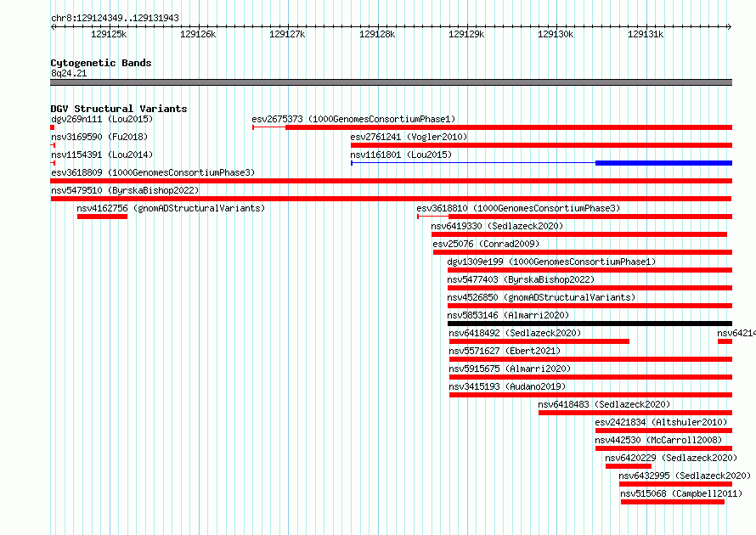Click red bar under esv25076
Viewport: 756px width, 535px height.
pyautogui.click(x=583, y=252)
